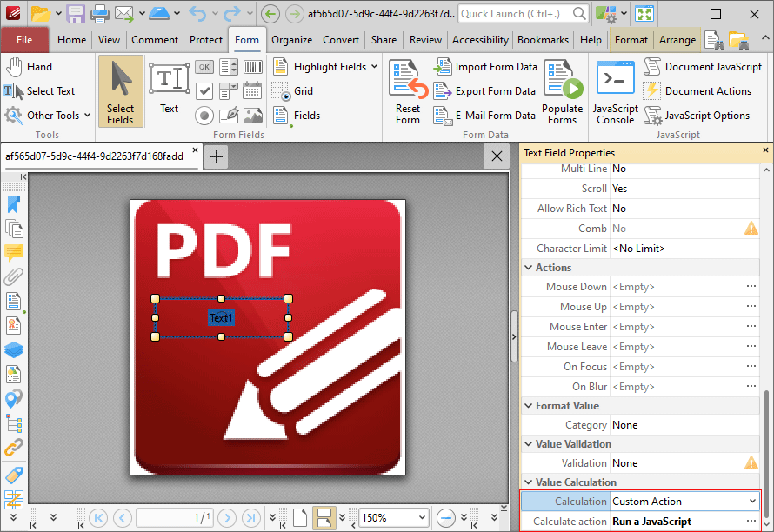Select the Text1 form field
The height and width of the screenshot is (532, 774).
(x=221, y=317)
